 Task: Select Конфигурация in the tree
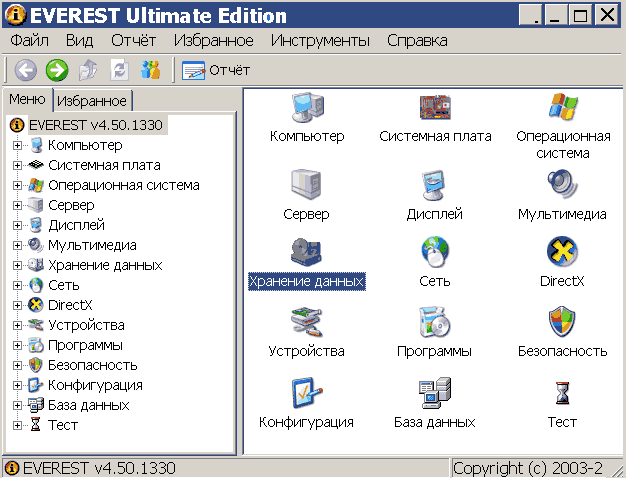(95, 385)
